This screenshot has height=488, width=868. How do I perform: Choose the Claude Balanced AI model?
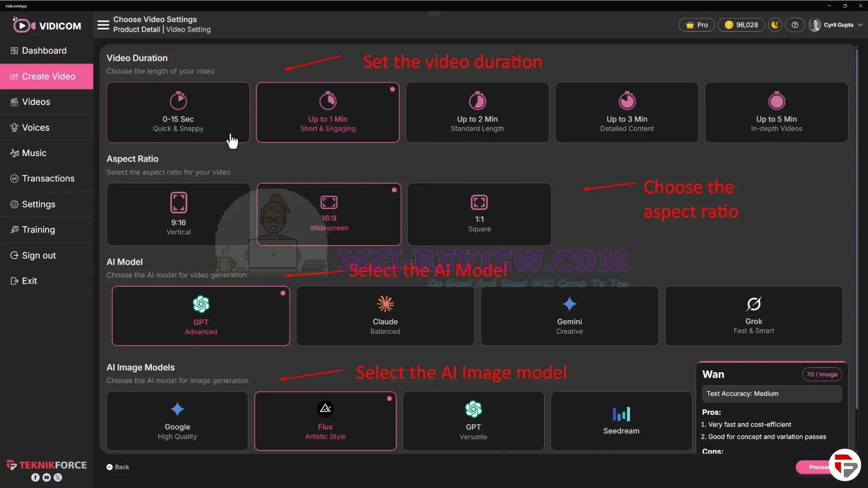click(385, 316)
